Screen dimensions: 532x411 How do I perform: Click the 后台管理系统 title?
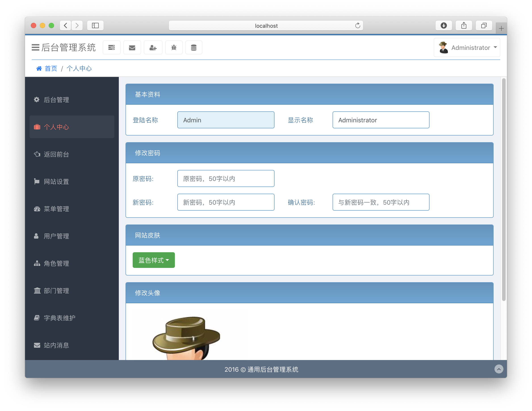coord(68,47)
